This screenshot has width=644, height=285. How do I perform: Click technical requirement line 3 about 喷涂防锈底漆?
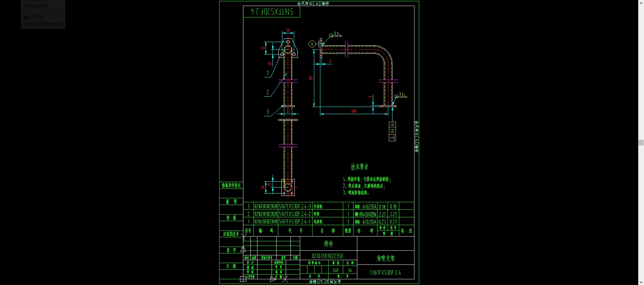tap(356, 192)
